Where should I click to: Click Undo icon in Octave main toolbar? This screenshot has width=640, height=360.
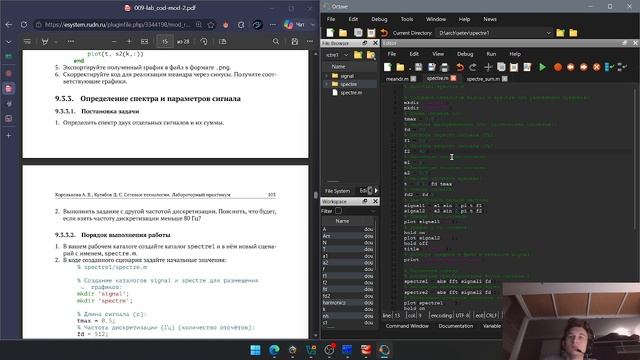pyautogui.click(x=384, y=33)
